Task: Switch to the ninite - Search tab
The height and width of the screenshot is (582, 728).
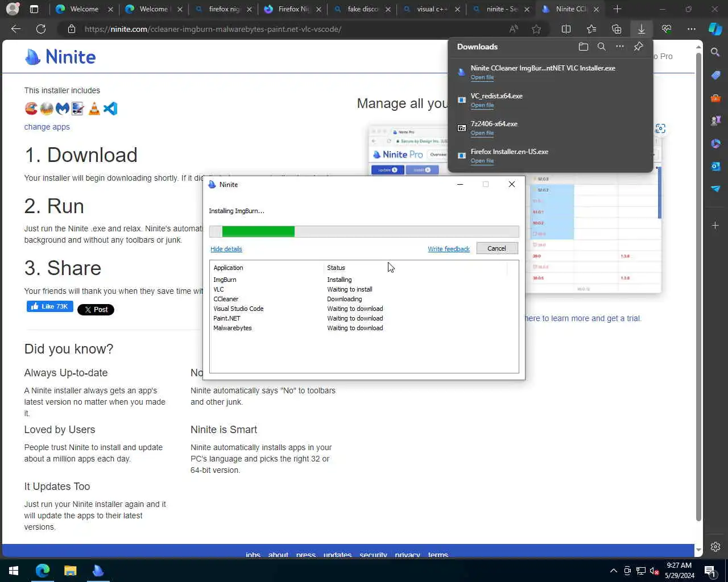Action: pos(501,9)
